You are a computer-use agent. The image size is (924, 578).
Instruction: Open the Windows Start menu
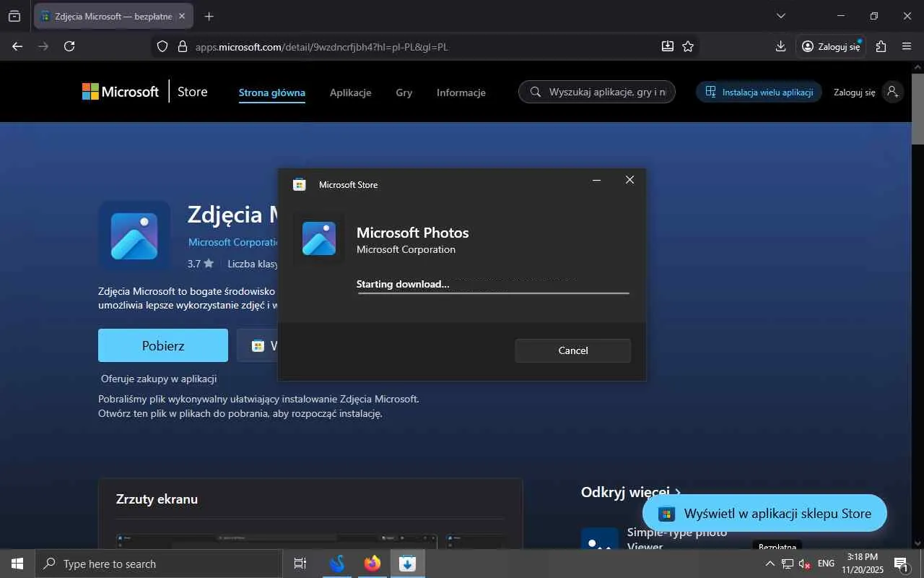pos(17,564)
